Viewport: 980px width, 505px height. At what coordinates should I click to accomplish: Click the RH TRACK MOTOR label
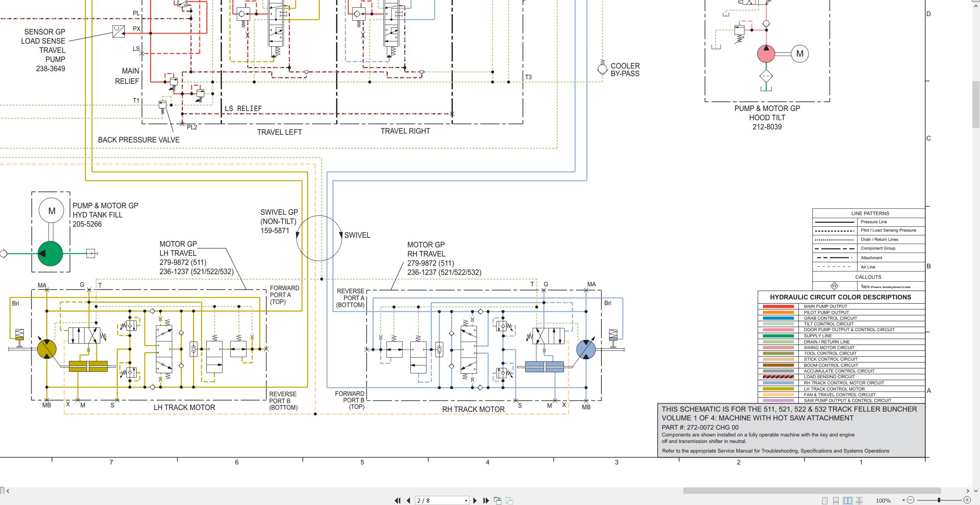tap(473, 409)
